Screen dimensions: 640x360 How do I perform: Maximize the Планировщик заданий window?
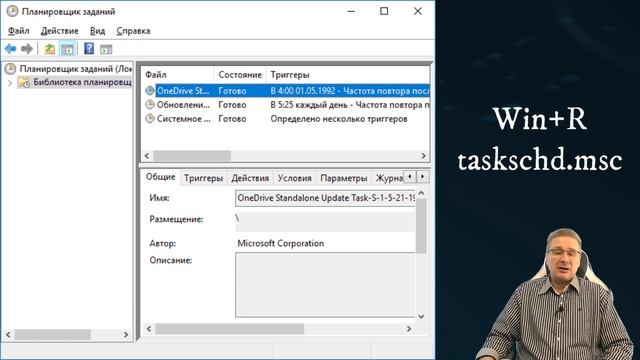(x=384, y=11)
